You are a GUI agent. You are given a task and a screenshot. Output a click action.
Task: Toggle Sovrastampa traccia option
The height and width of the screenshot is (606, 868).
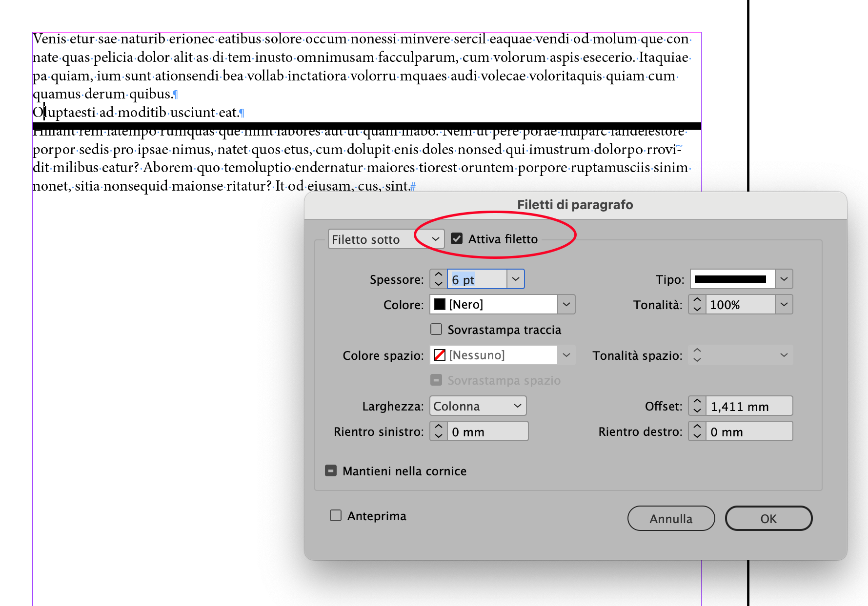[436, 330]
